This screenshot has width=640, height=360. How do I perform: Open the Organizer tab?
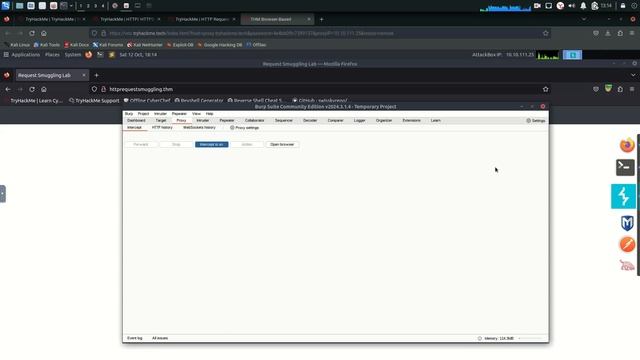[384, 121]
